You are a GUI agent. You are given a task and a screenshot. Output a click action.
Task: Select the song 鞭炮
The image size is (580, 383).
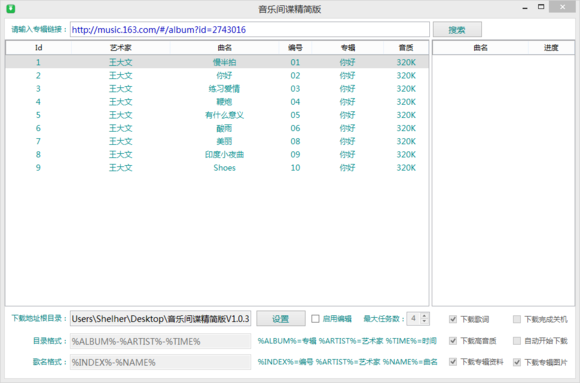tap(224, 102)
